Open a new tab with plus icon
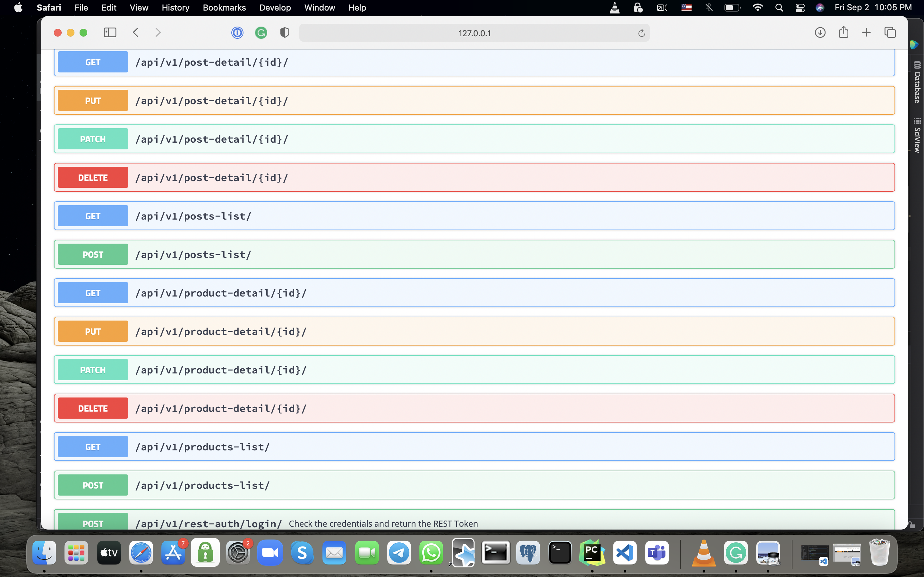 tap(866, 32)
